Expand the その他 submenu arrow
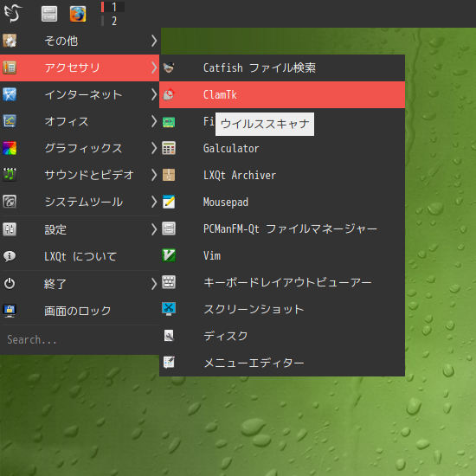The height and width of the screenshot is (476, 476). click(x=154, y=41)
